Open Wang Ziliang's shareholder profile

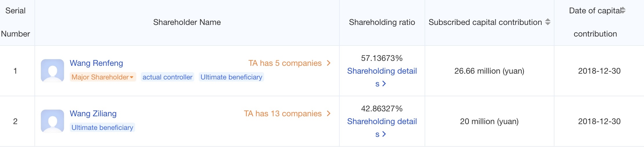[x=93, y=113]
